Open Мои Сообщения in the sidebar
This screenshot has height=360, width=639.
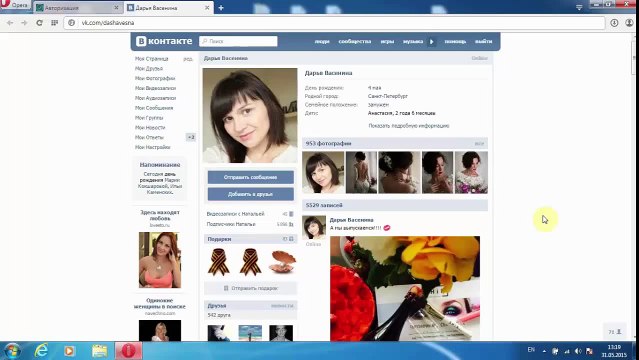[x=154, y=108]
